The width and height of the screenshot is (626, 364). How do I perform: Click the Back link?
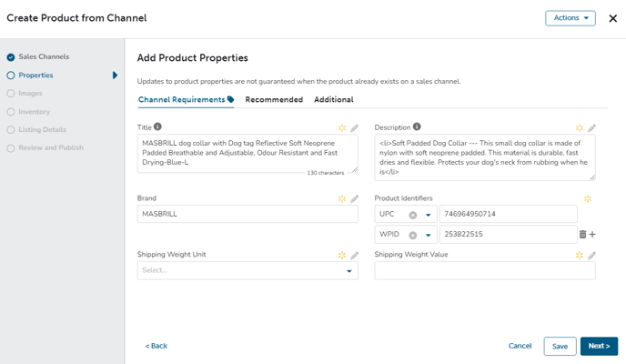coord(156,346)
